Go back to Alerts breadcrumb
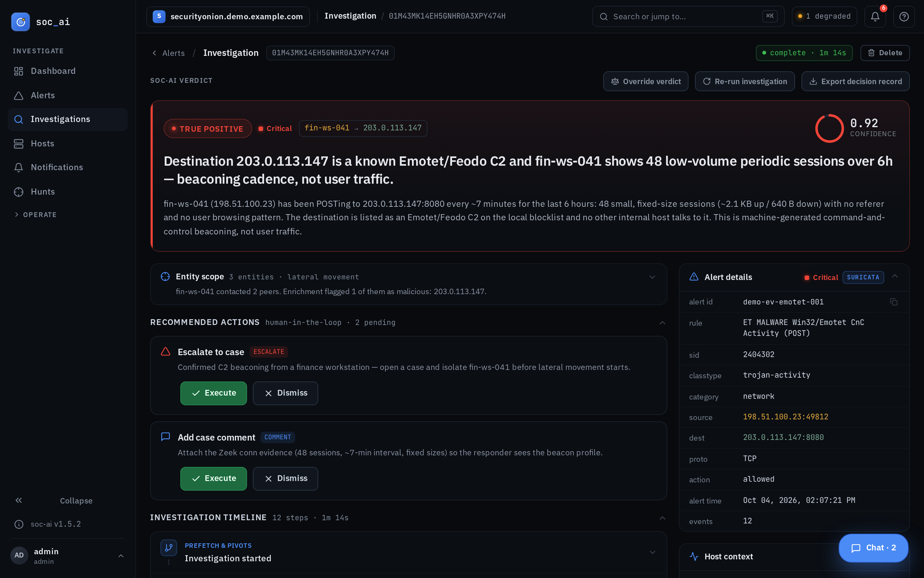This screenshot has width=924, height=578. [173, 53]
